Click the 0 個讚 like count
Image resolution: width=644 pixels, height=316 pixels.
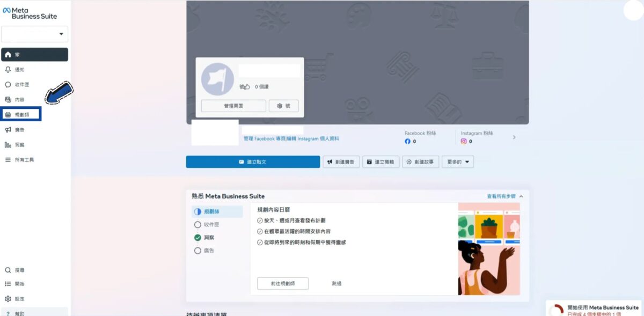pos(262,86)
